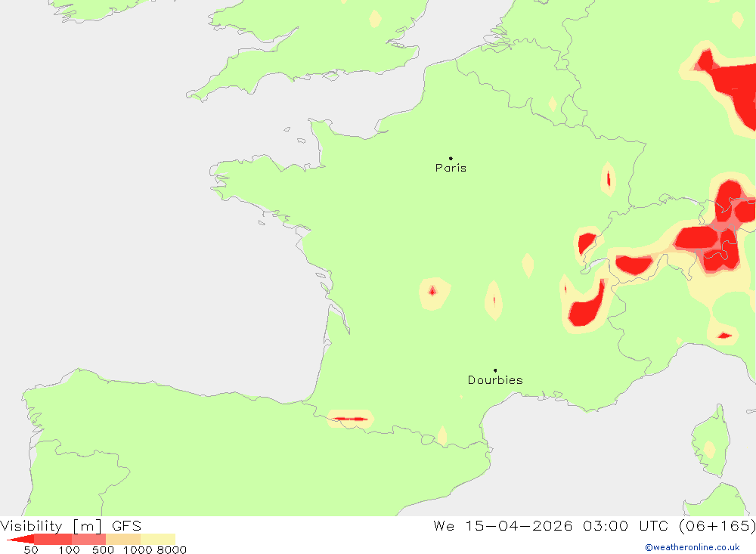756x554 pixels.
Task: Pick the salmon 100-500 legend swatch
Action: point(88,539)
